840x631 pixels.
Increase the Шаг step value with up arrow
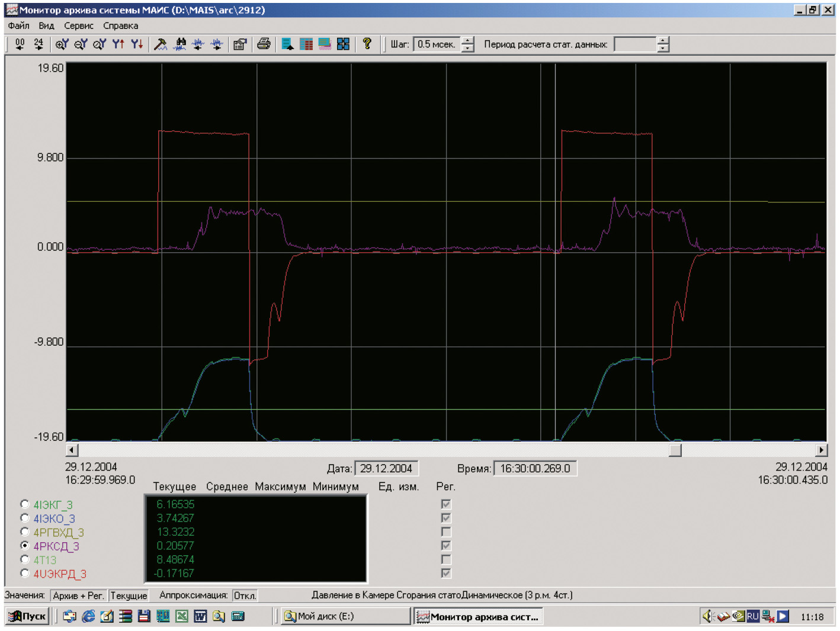468,41
